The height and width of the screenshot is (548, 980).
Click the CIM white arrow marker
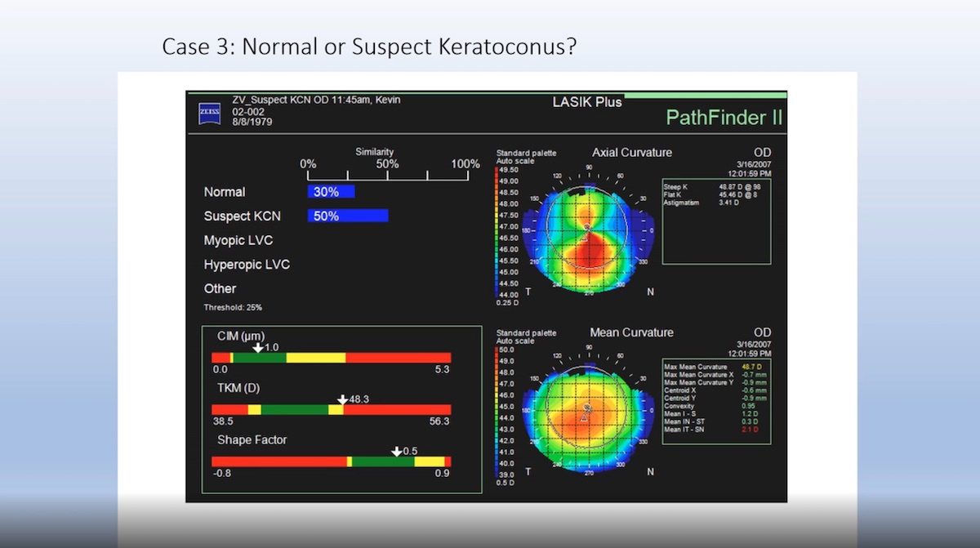(x=258, y=348)
